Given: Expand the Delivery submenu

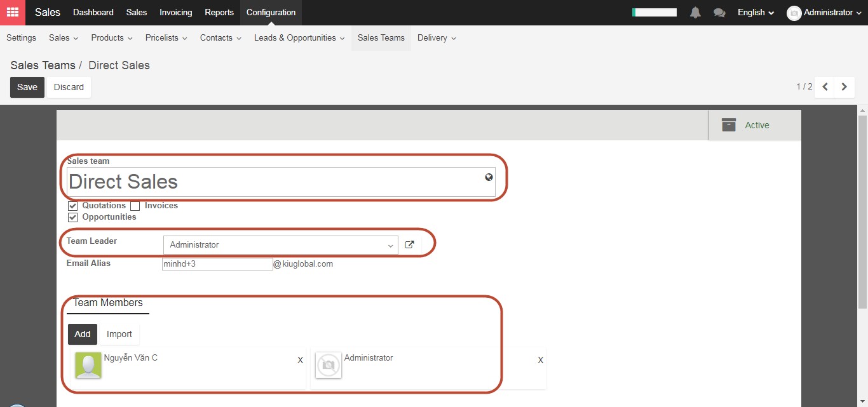Looking at the screenshot, I should tap(437, 38).
